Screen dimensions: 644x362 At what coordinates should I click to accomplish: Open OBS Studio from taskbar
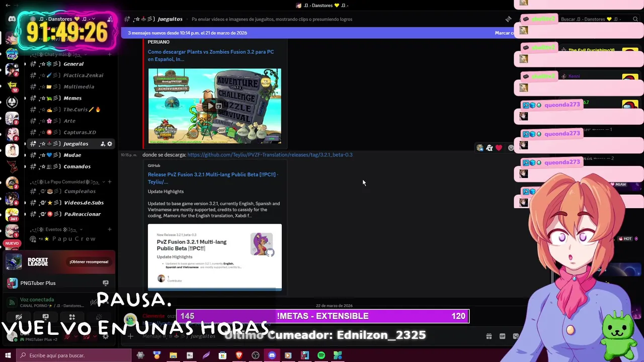tap(256, 355)
